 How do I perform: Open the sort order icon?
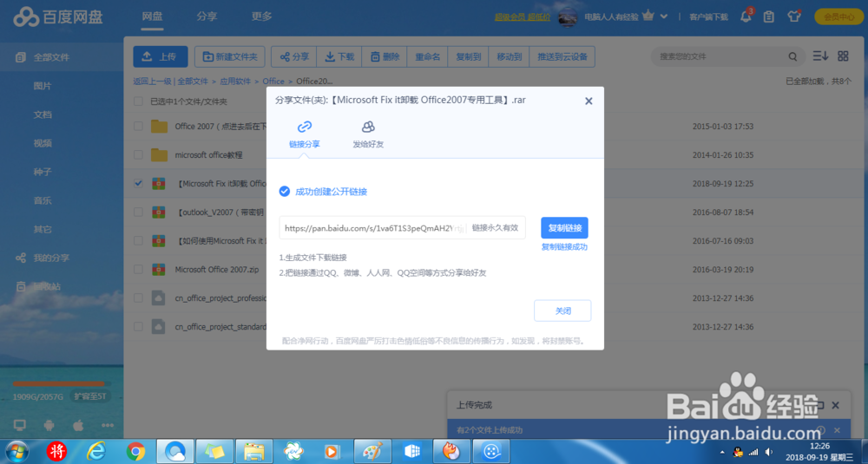click(x=820, y=56)
